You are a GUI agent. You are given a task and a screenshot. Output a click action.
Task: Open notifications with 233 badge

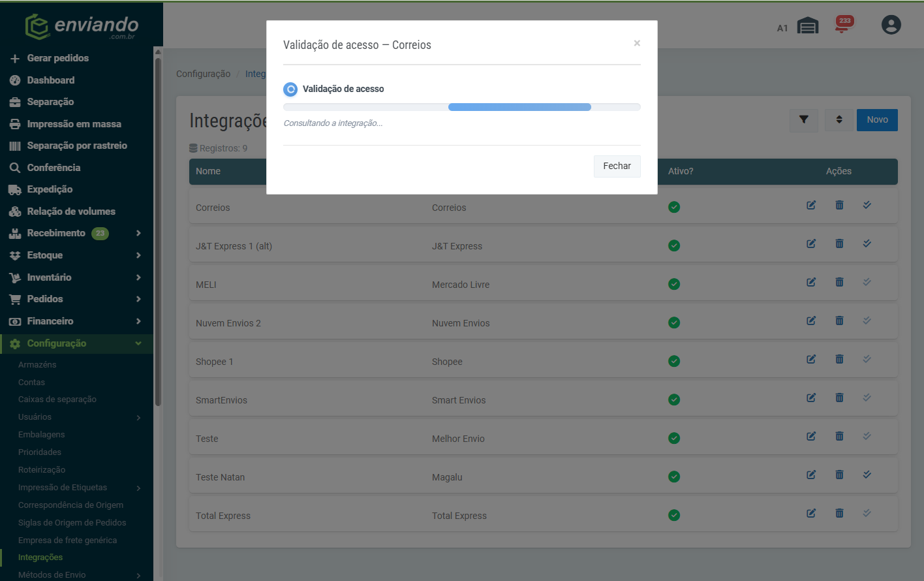click(x=844, y=24)
